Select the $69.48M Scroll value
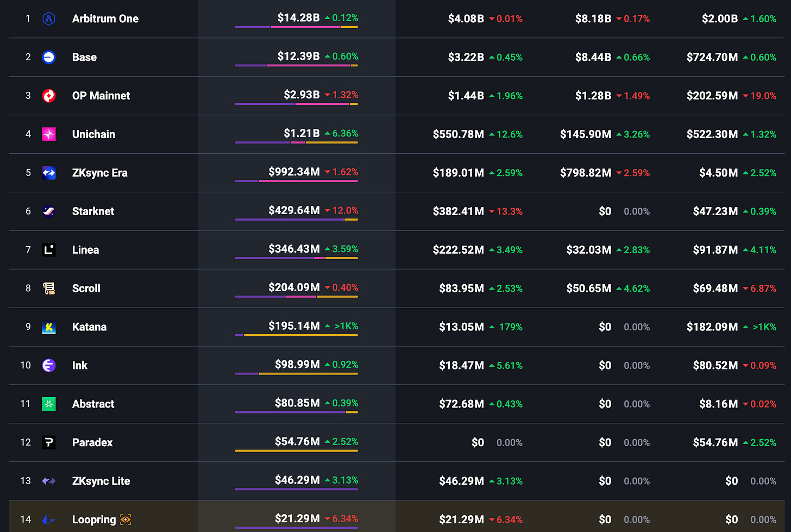 (715, 289)
